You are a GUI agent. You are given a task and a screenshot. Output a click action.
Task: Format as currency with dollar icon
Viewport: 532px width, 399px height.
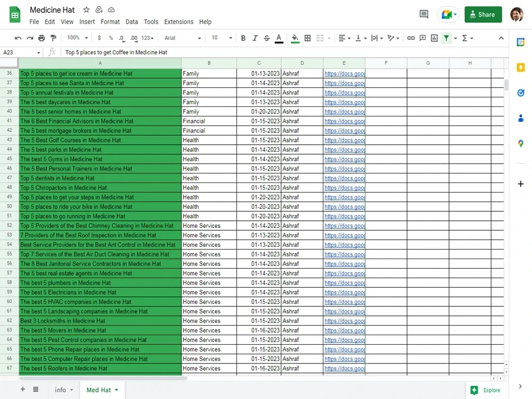tap(99, 38)
